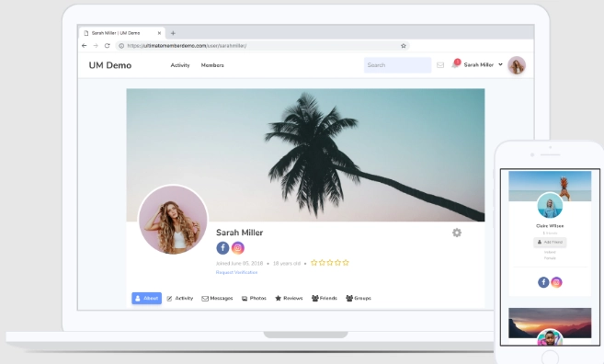
Task: Open Sarah Miller's Instagram profile icon
Action: point(238,247)
